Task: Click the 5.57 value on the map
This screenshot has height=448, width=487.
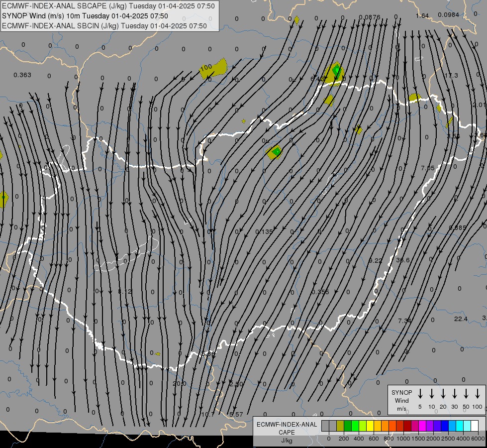Action: (x=236, y=415)
